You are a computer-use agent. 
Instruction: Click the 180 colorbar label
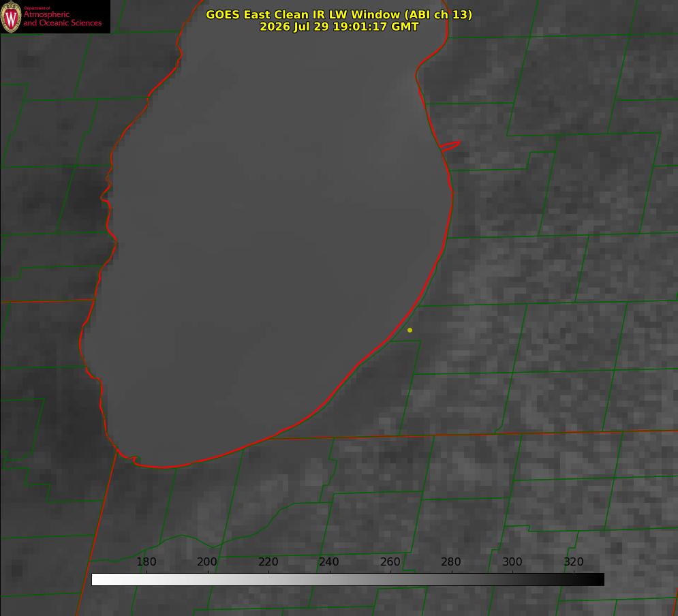point(147,561)
